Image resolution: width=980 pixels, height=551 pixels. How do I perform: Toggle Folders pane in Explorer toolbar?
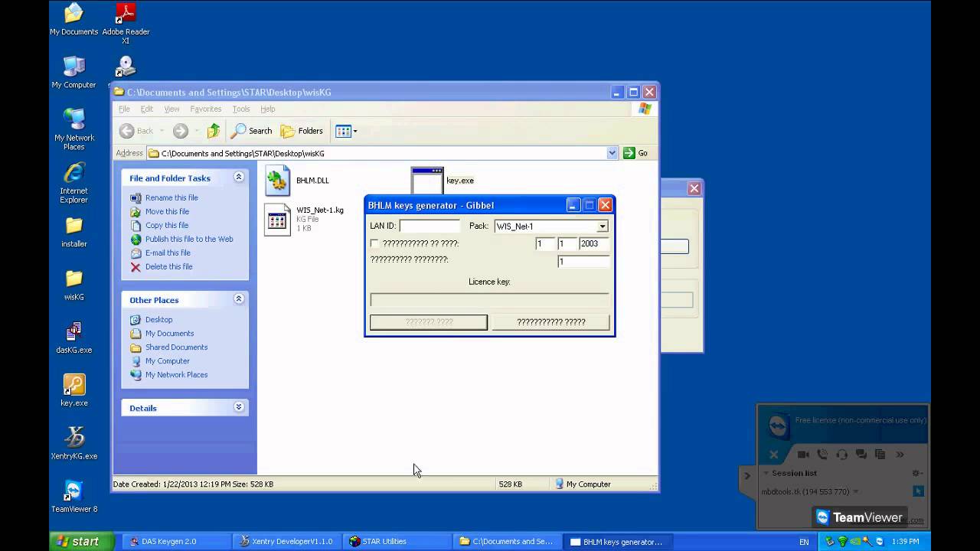(302, 131)
